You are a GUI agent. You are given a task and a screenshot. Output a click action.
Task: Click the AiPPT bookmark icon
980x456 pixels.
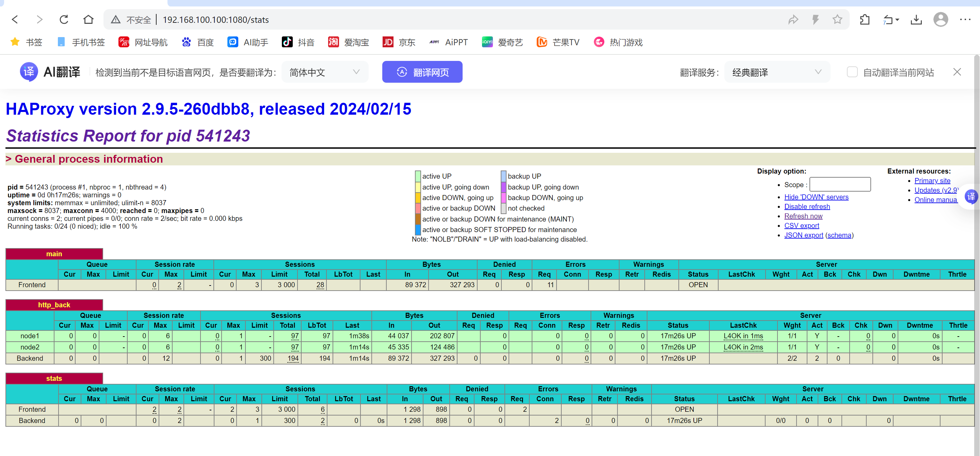pos(434,42)
